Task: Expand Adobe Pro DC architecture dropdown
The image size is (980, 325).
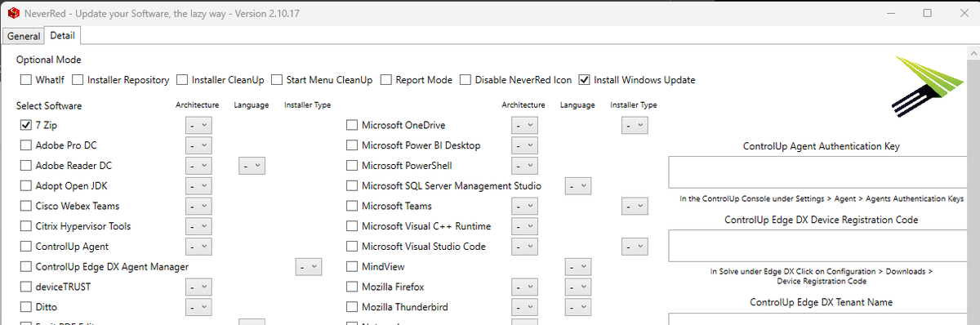Action: pyautogui.click(x=198, y=145)
